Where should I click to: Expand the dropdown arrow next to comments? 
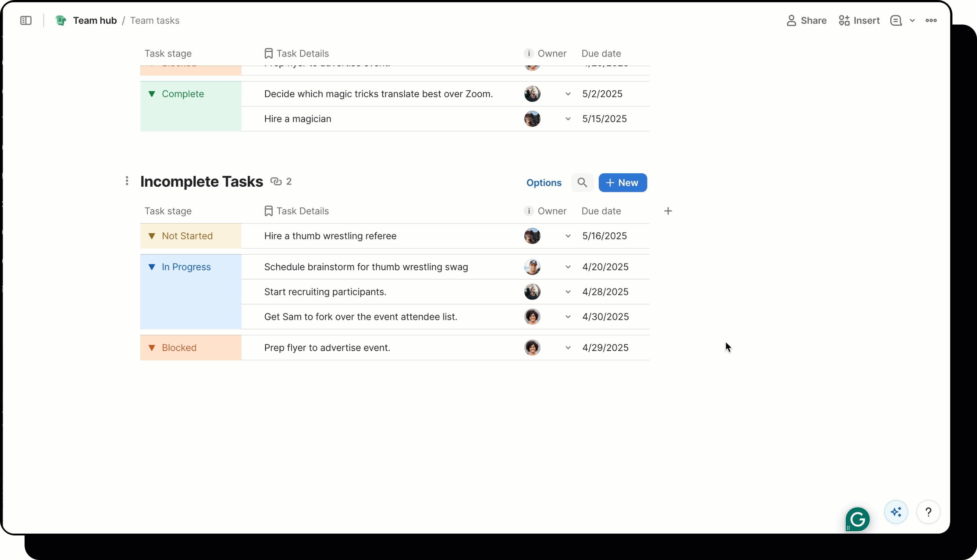912,20
